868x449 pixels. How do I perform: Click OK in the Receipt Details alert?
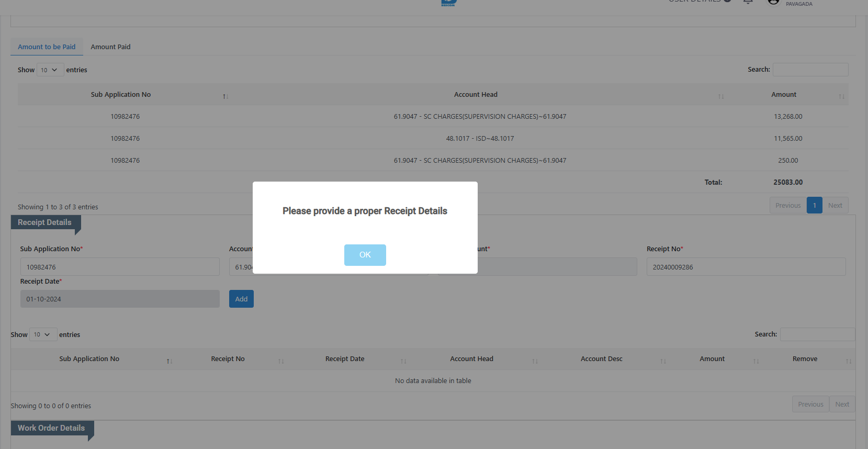coord(365,255)
